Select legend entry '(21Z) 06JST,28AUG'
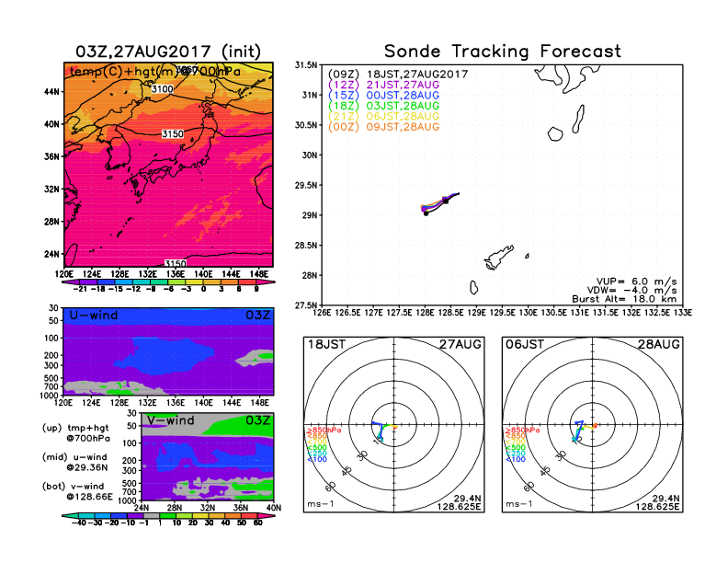 pos(383,117)
